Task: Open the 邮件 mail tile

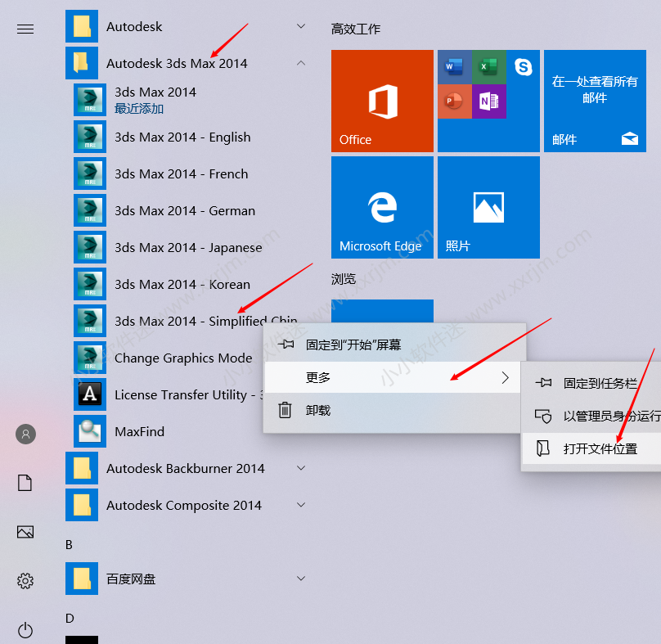Action: pyautogui.click(x=595, y=101)
